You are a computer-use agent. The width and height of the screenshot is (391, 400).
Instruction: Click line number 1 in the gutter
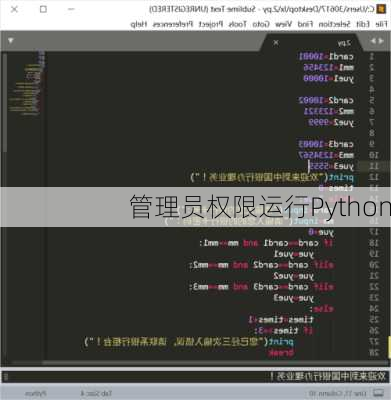[372, 56]
